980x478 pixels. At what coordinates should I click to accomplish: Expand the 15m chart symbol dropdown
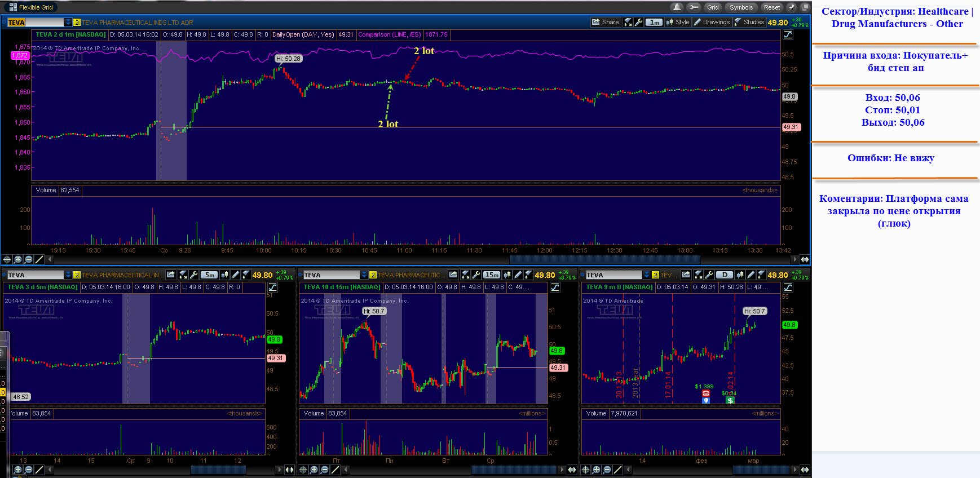(x=364, y=275)
